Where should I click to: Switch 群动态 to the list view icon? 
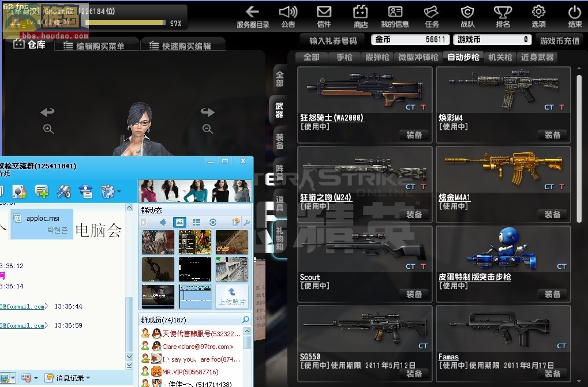pos(197,223)
